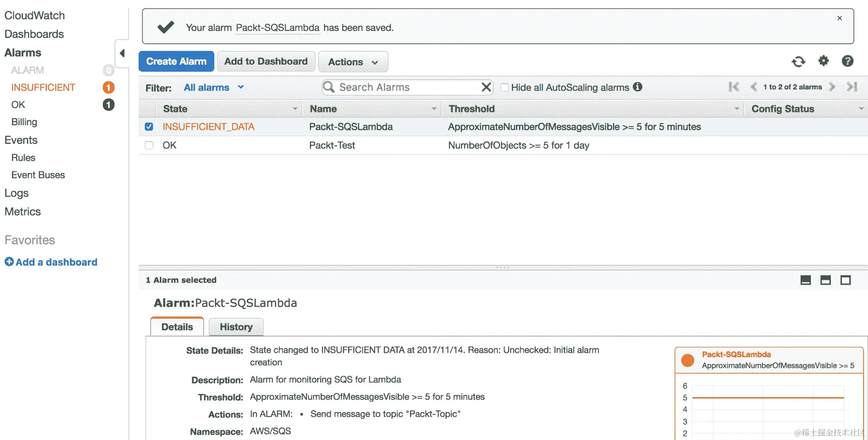Click the orange alarm state indicator
This screenshot has width=868, height=440.
[687, 360]
